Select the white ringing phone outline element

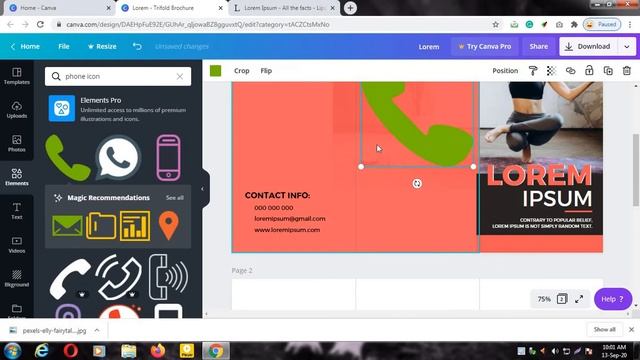click(118, 277)
